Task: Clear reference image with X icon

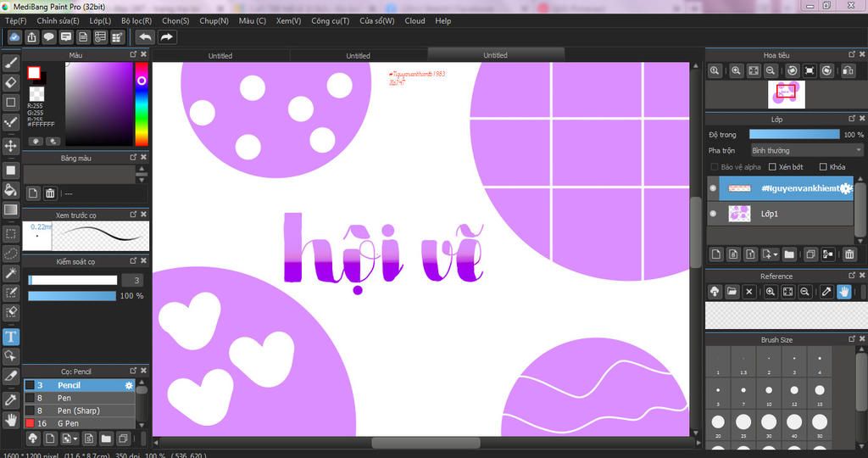Action: [x=749, y=291]
